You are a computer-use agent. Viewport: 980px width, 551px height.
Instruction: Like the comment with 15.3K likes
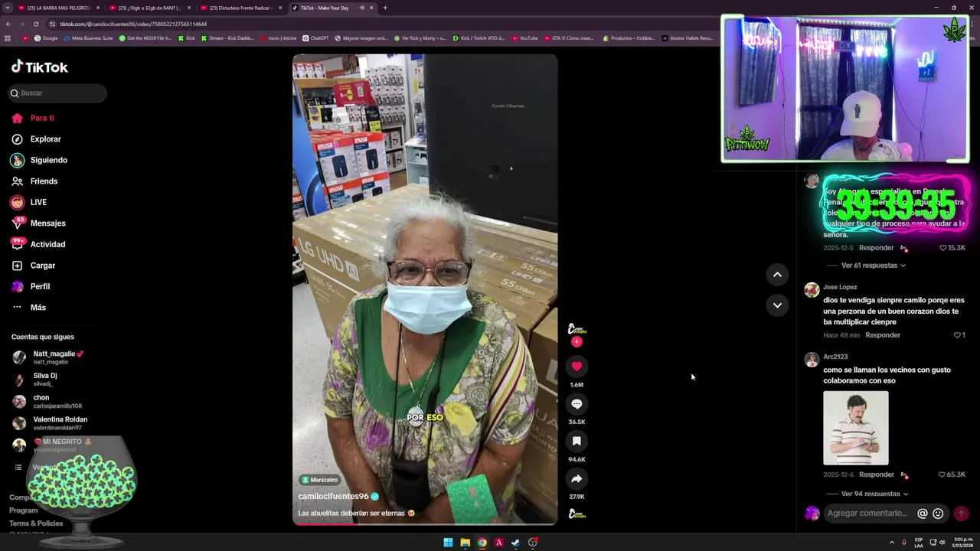click(952, 248)
